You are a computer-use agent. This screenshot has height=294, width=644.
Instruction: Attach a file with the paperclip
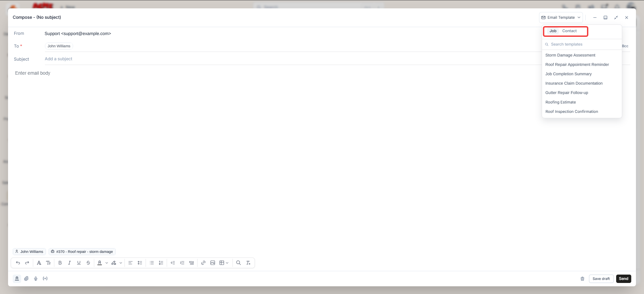(26, 279)
